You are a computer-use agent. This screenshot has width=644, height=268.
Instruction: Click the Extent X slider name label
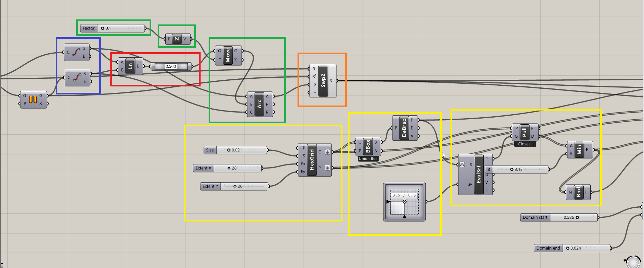point(204,168)
